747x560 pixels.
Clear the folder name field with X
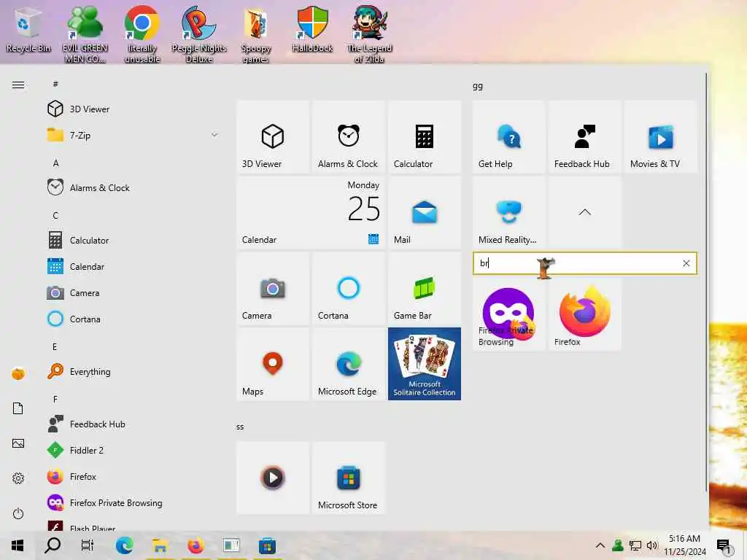[686, 263]
